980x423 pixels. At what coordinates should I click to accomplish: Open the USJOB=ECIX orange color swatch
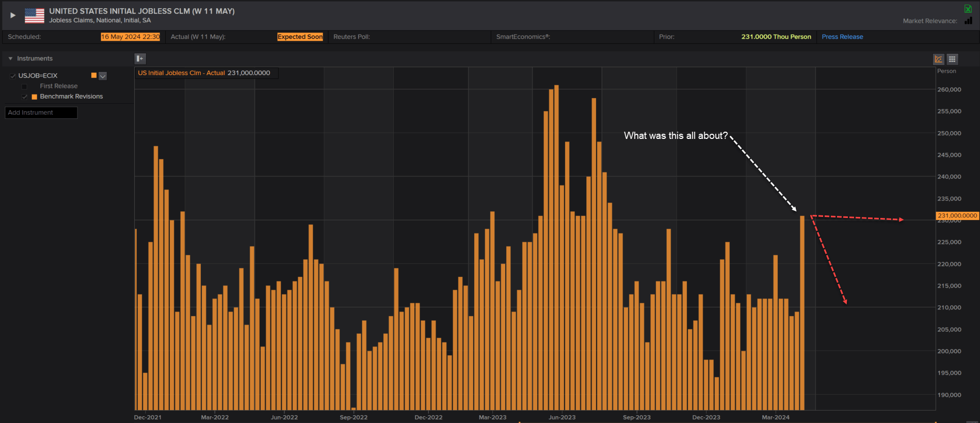94,75
